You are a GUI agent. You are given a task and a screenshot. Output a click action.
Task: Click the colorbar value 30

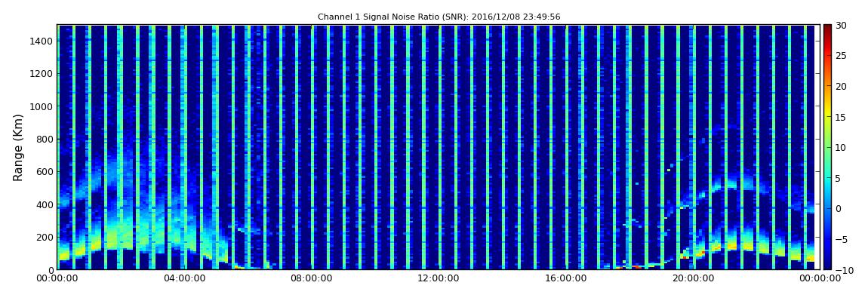[x=841, y=25]
